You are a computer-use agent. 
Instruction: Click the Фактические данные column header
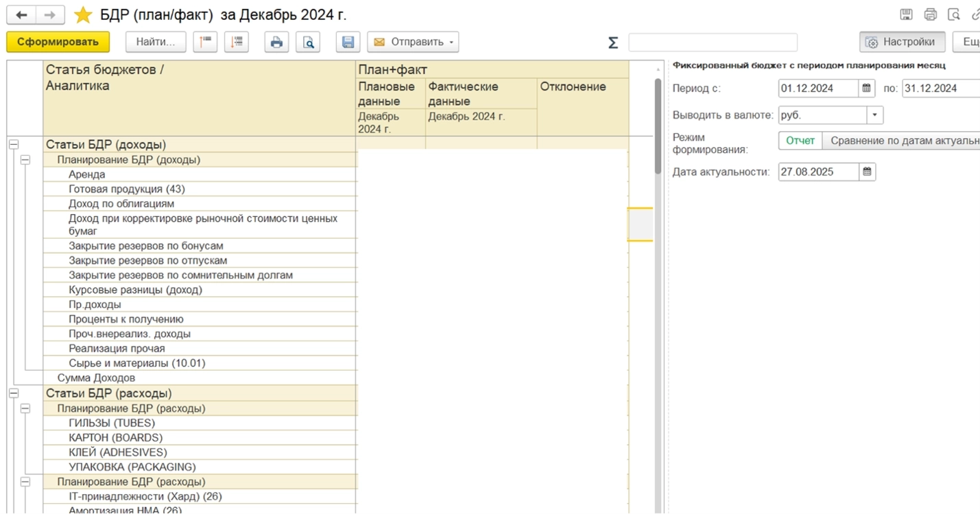point(481,93)
